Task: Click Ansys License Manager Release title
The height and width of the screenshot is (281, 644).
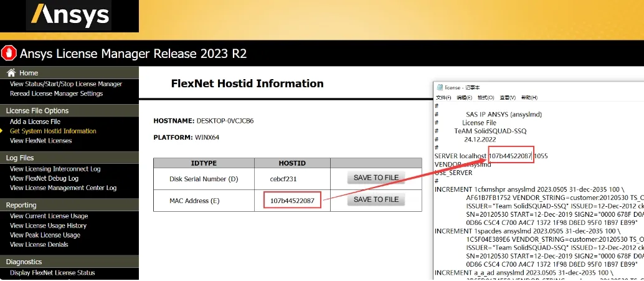Action: pos(133,54)
